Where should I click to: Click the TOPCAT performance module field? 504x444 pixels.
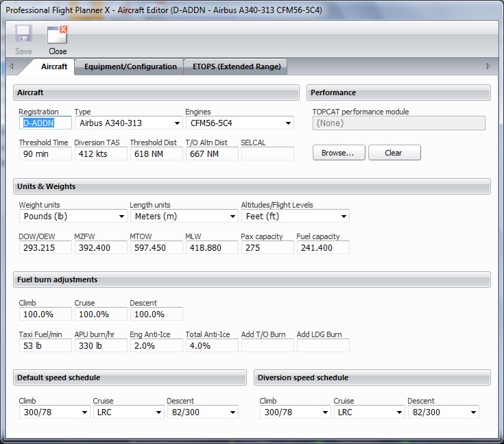[399, 123]
